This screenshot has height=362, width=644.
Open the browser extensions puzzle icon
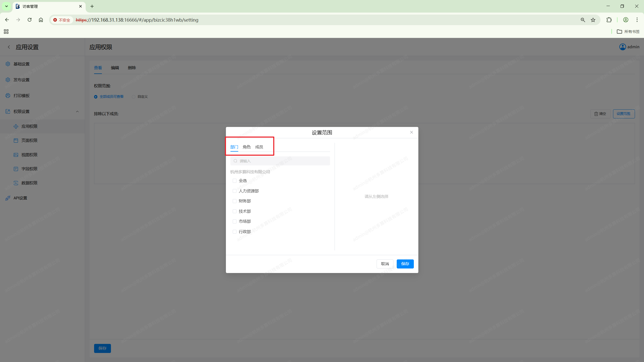(x=609, y=20)
